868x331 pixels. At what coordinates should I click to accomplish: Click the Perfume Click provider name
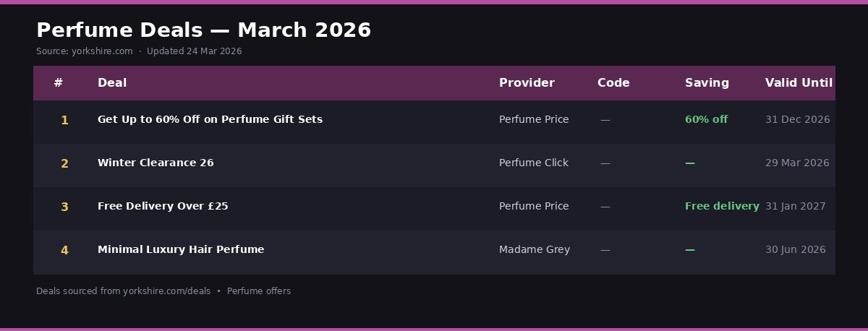pos(533,163)
